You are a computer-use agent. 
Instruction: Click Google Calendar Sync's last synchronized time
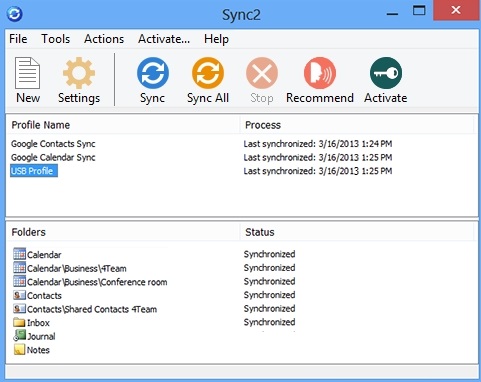318,157
